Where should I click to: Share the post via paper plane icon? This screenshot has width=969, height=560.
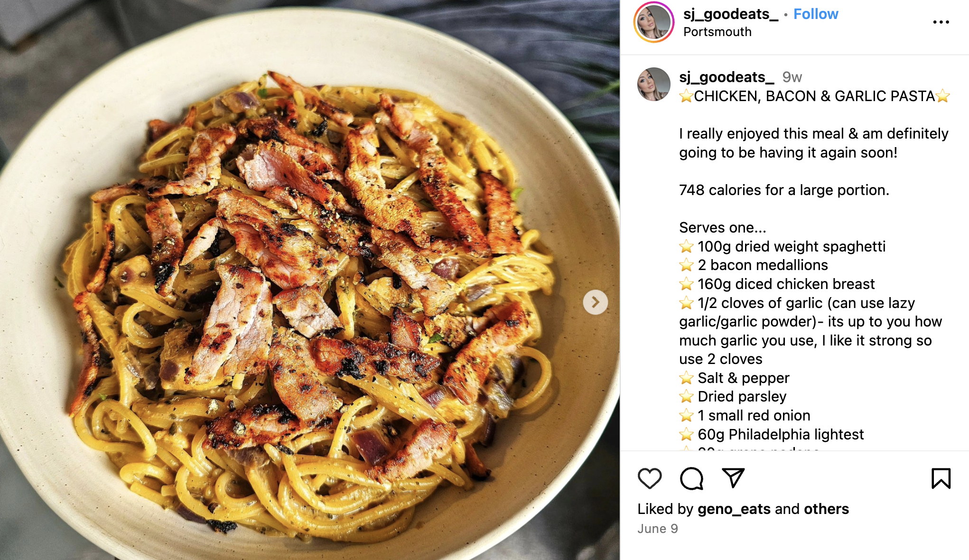[x=733, y=478]
